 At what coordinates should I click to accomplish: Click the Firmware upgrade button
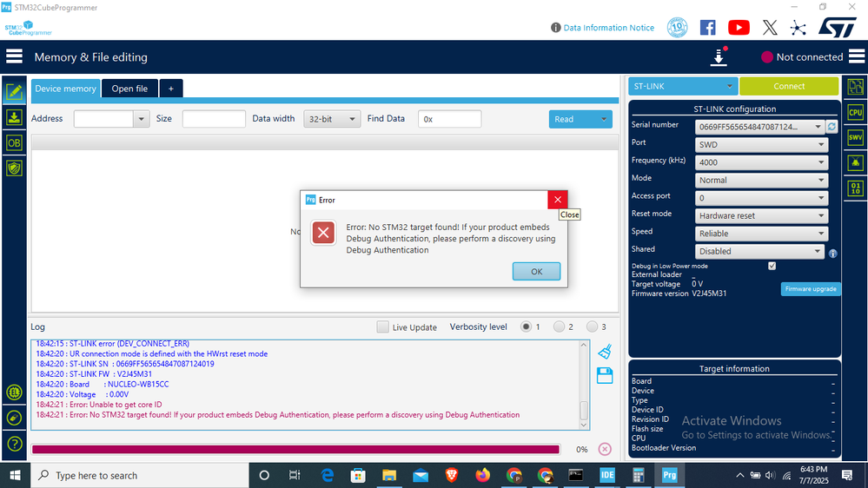click(x=811, y=289)
